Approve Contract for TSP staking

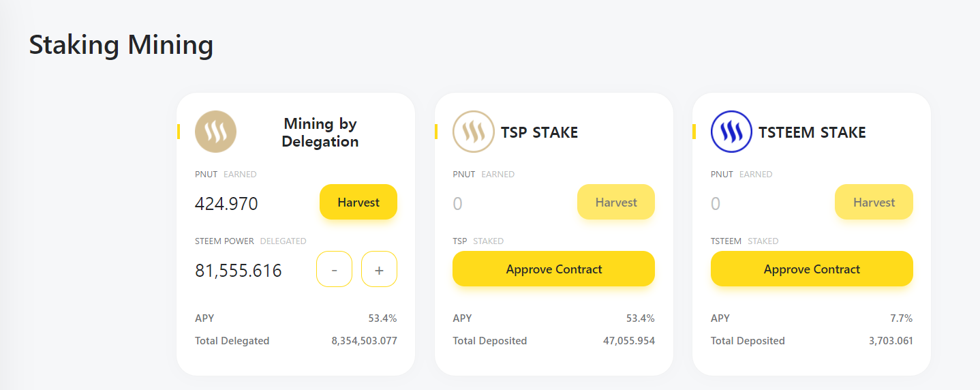pos(553,269)
